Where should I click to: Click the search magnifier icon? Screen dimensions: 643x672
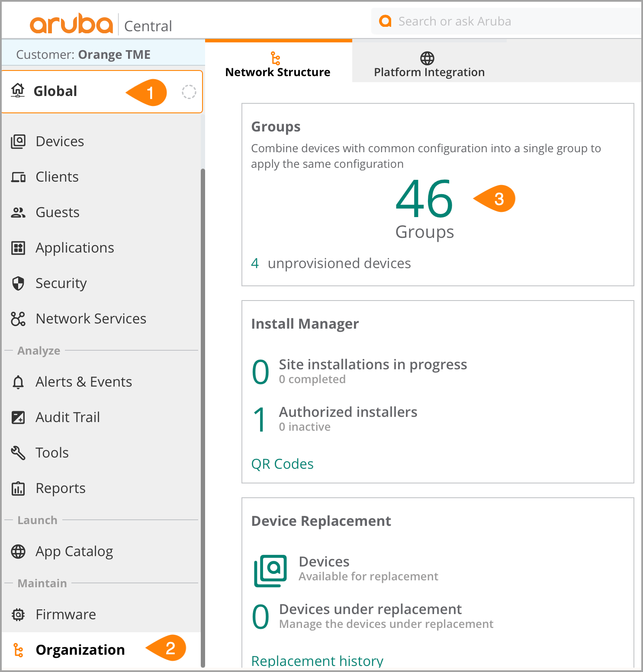coord(385,21)
